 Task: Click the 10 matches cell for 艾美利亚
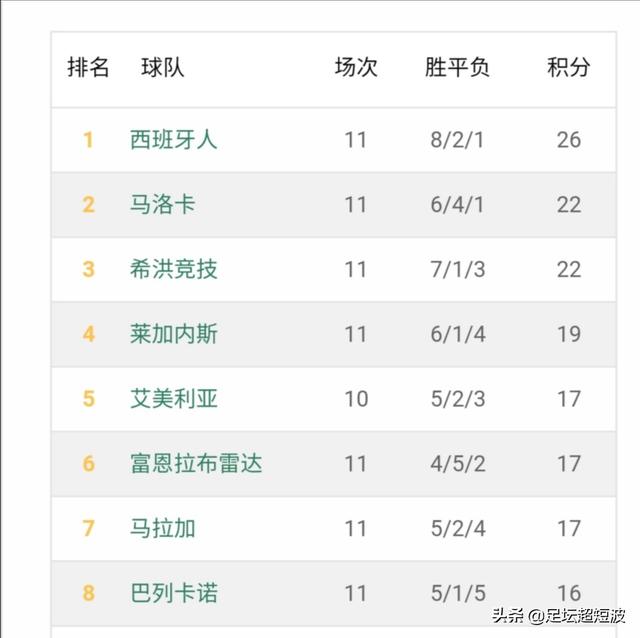(356, 399)
